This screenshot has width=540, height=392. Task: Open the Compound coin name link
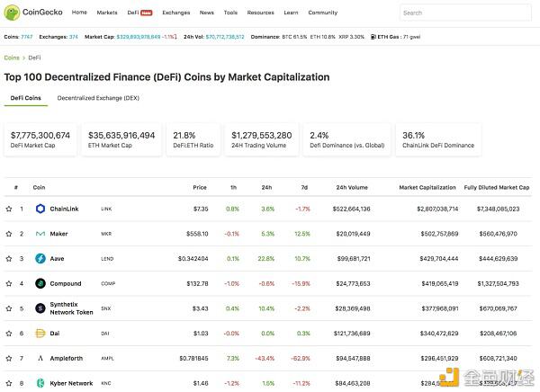66,283
